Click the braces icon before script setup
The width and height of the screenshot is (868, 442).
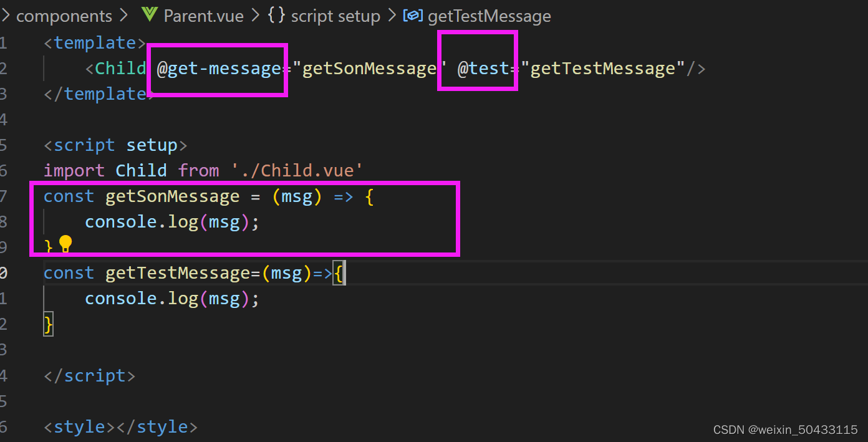(276, 15)
